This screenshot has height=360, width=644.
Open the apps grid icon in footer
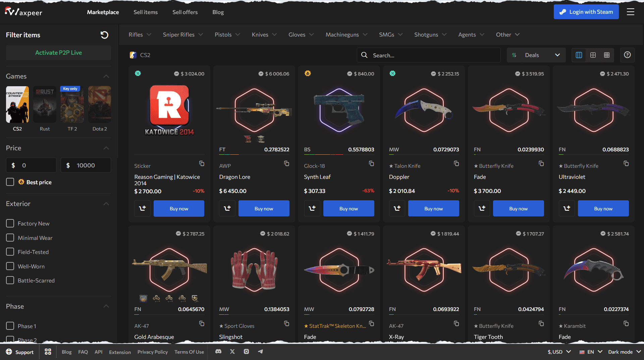point(48,352)
